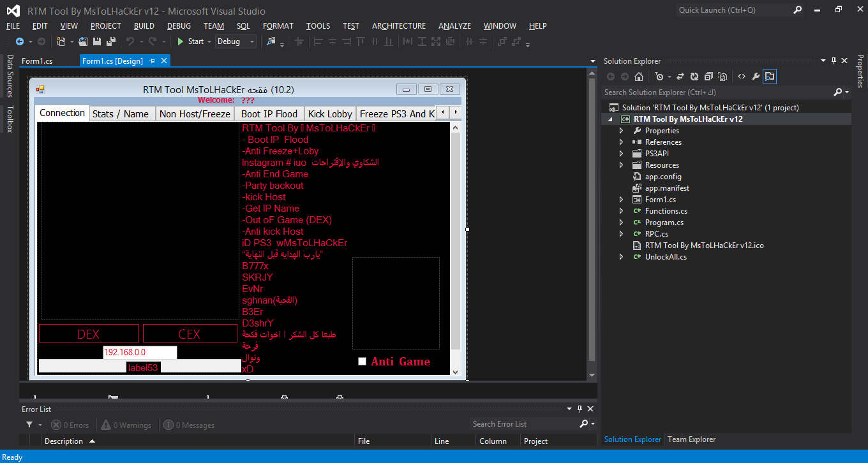Click the View Code icon in Solution Explorer
This screenshot has width=868, height=463.
(742, 77)
